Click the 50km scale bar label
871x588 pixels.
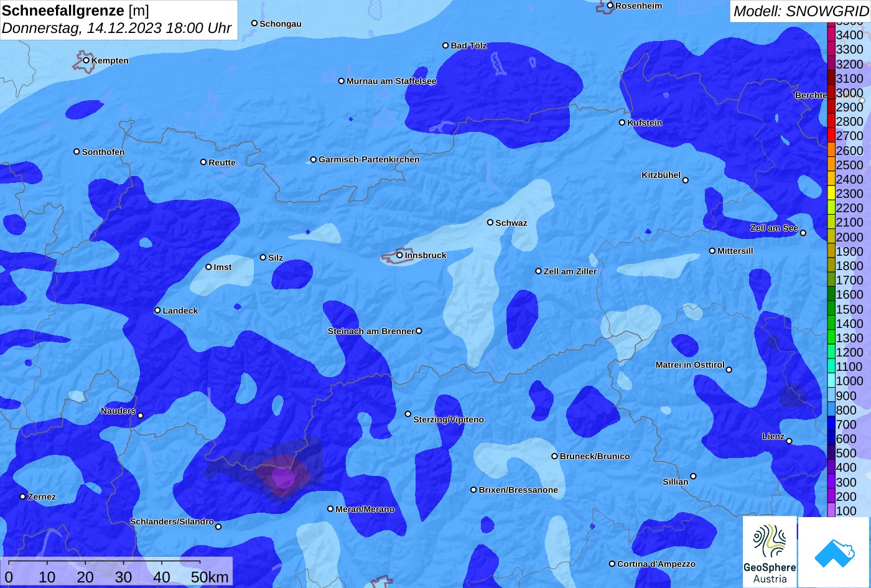point(210,577)
